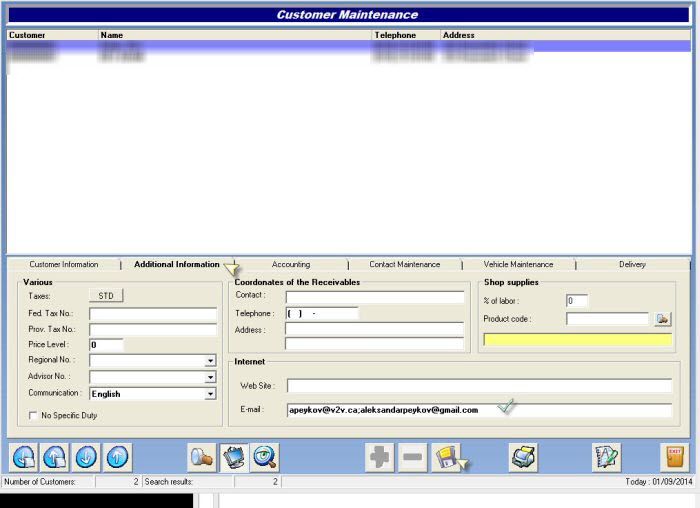Screen dimensions: 700x508
Task: Switch to the Delivery tab
Action: point(632,264)
